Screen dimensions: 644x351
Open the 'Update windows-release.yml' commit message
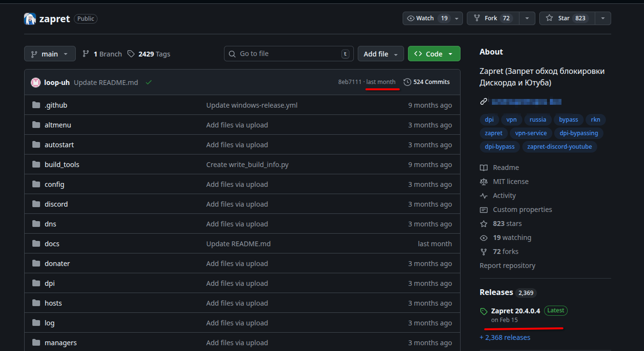click(x=252, y=105)
